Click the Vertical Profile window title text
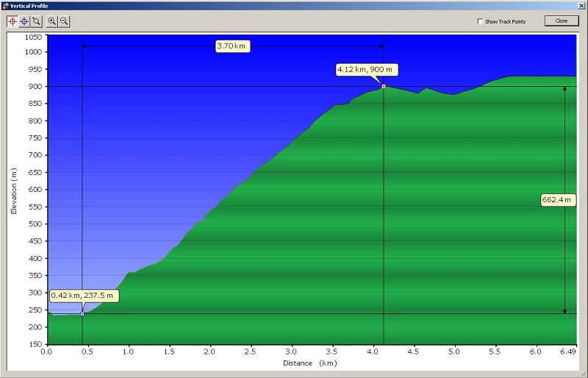The height and width of the screenshot is (378, 588). 29,5
